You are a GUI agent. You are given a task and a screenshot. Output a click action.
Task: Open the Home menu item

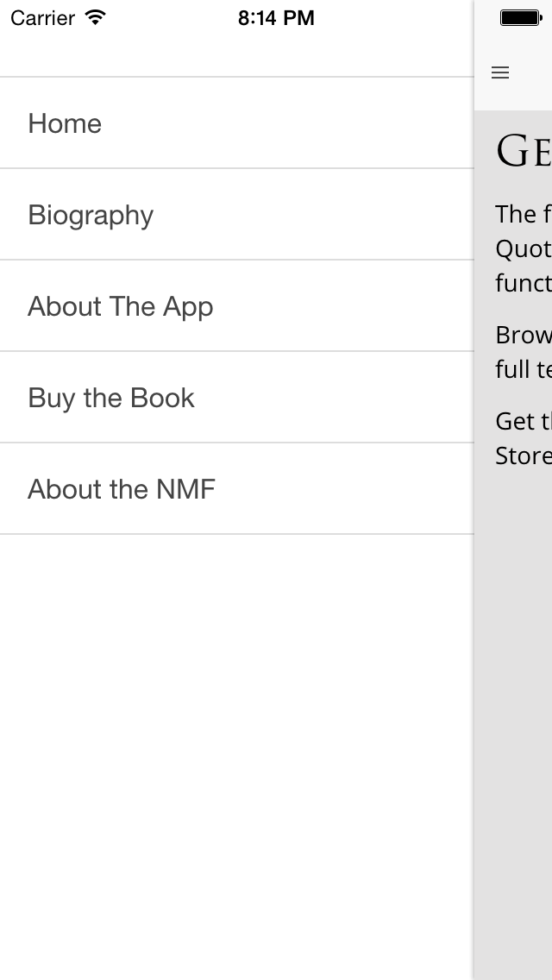236,123
